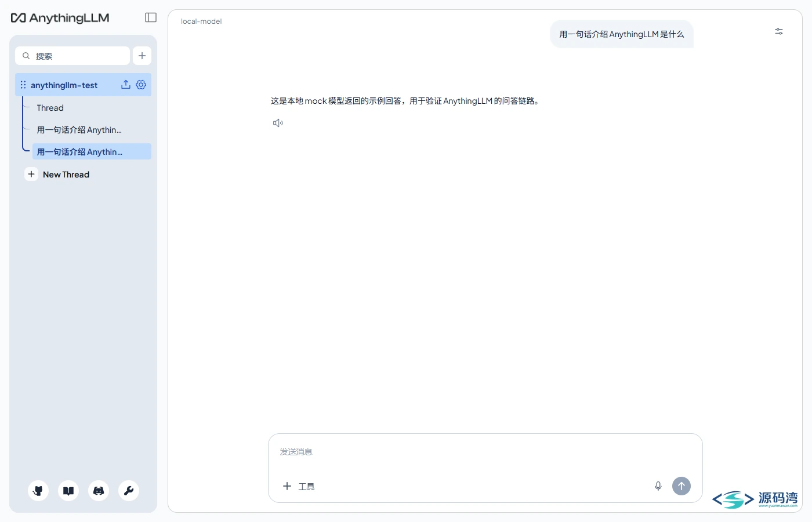Open instance settings wrench icon
Image resolution: width=812 pixels, height=522 pixels.
click(129, 491)
